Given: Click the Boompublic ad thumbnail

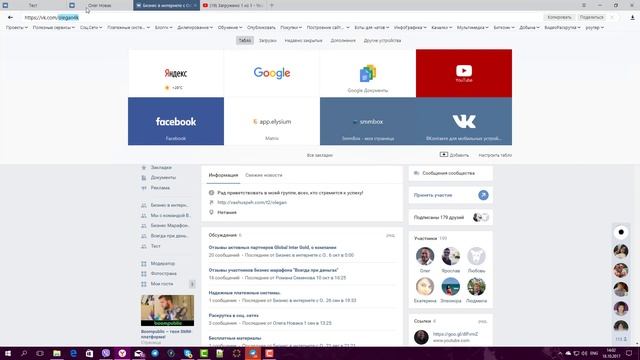Looking at the screenshot, I should (167, 311).
